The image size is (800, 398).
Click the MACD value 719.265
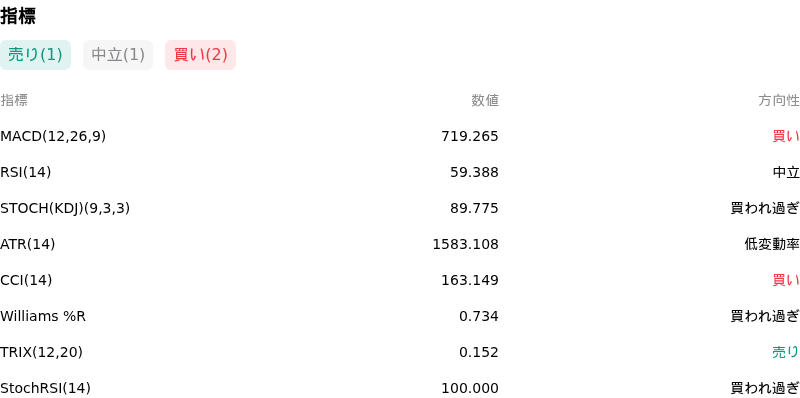click(470, 136)
